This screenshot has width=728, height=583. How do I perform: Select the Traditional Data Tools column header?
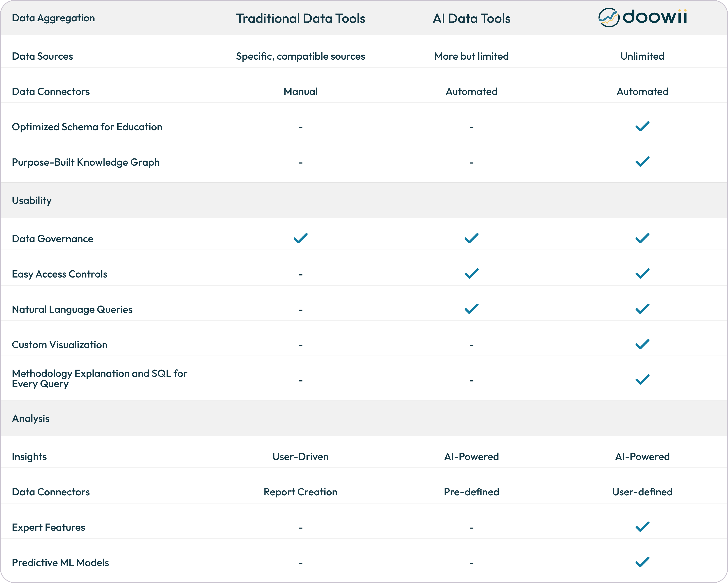point(300,19)
